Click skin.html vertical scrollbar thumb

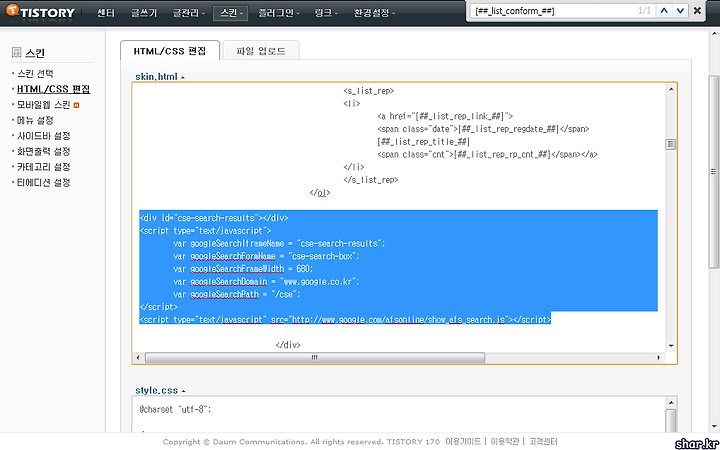coord(671,144)
